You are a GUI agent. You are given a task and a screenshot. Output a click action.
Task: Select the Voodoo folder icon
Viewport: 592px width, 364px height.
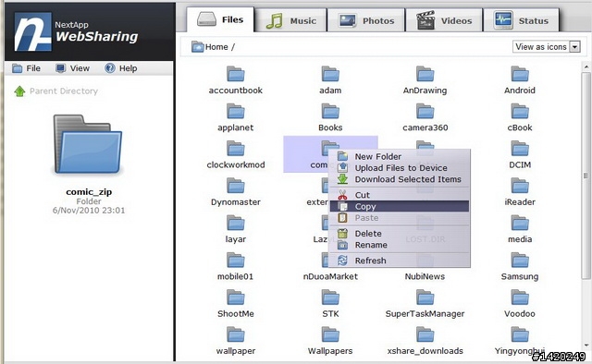(x=520, y=297)
